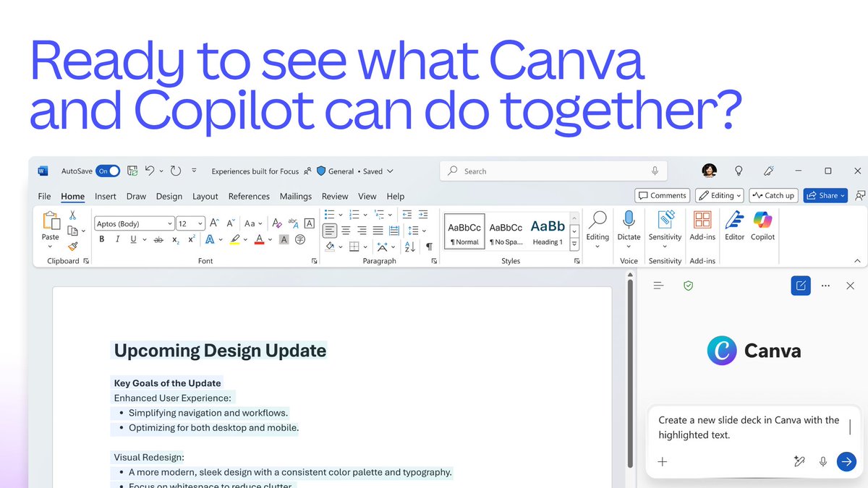Switch to the Mailings tab
868x488 pixels.
point(296,196)
